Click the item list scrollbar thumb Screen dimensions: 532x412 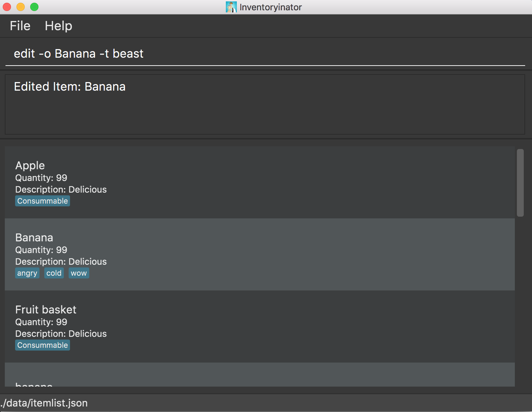click(520, 183)
